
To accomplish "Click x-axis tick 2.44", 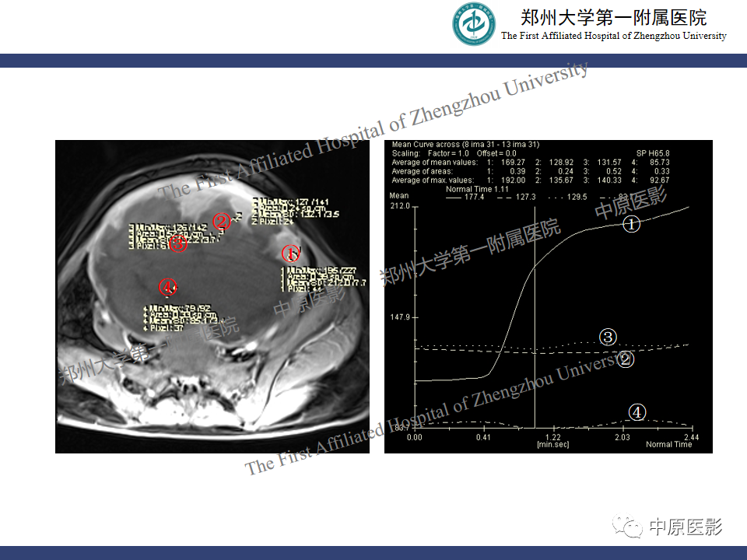I will tap(692, 437).
